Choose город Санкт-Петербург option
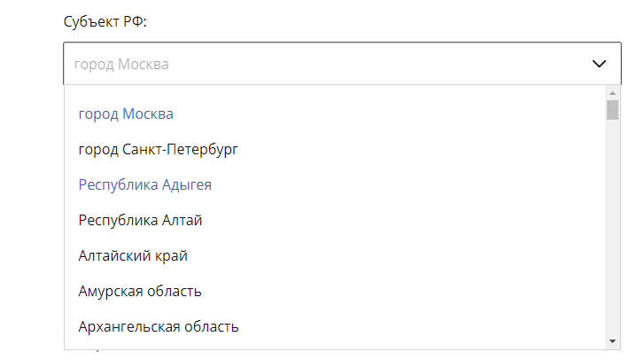Image resolution: width=644 pixels, height=360 pixels. pyautogui.click(x=159, y=150)
